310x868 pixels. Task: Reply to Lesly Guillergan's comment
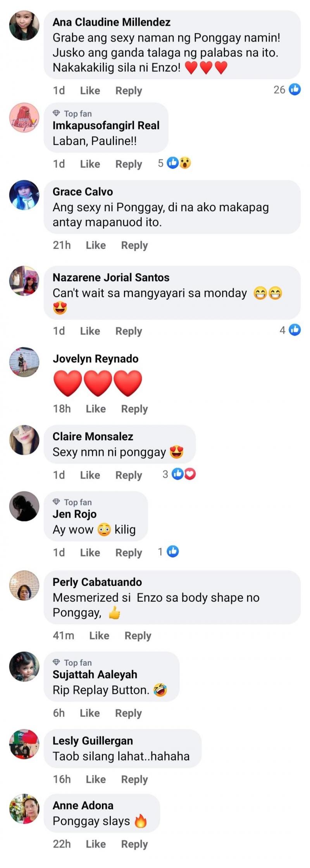tap(134, 779)
